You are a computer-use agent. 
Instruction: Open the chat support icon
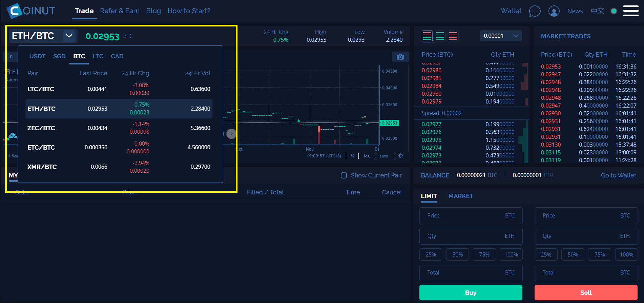[x=535, y=11]
